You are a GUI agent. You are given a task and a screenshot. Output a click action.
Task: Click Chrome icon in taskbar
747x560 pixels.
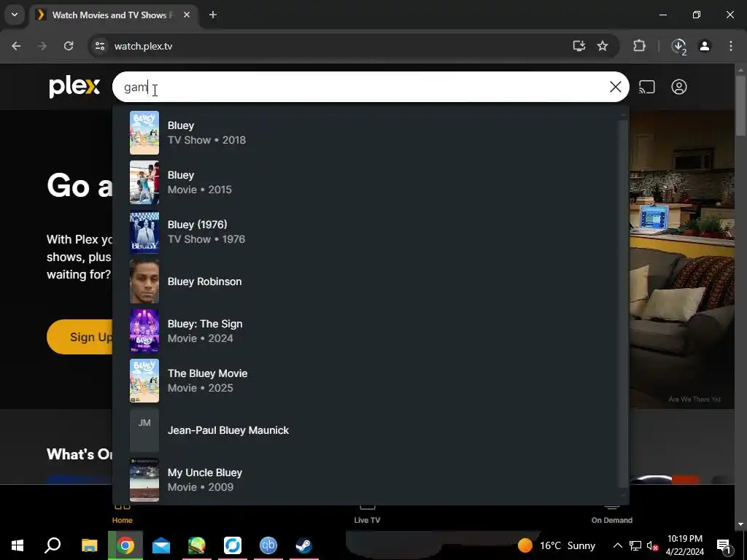pos(125,545)
